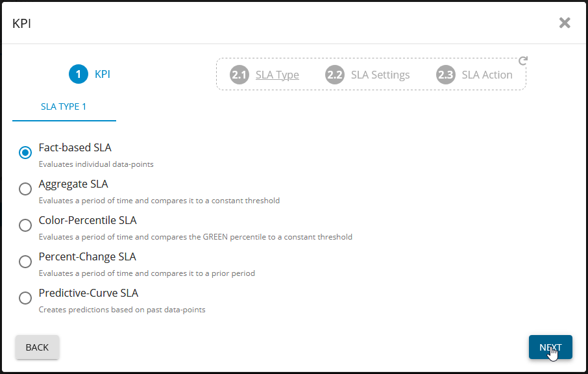
Task: Click the step 1 KPI circle icon
Action: 79,75
